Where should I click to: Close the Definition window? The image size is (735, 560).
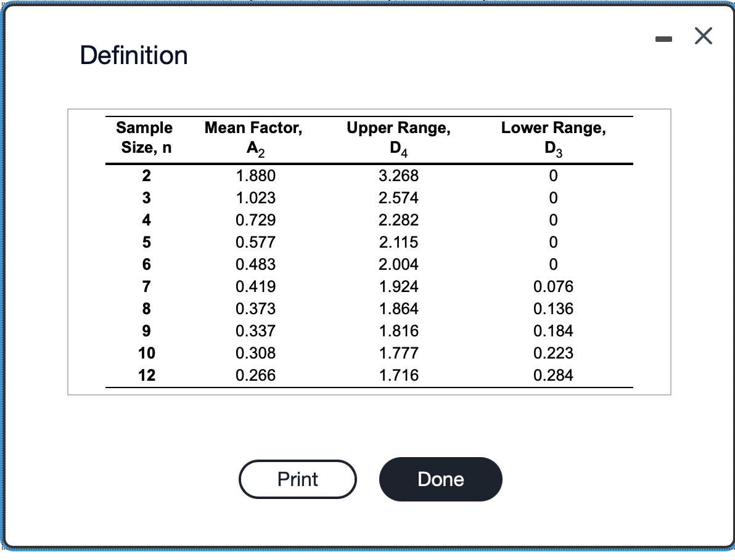pyautogui.click(x=702, y=36)
